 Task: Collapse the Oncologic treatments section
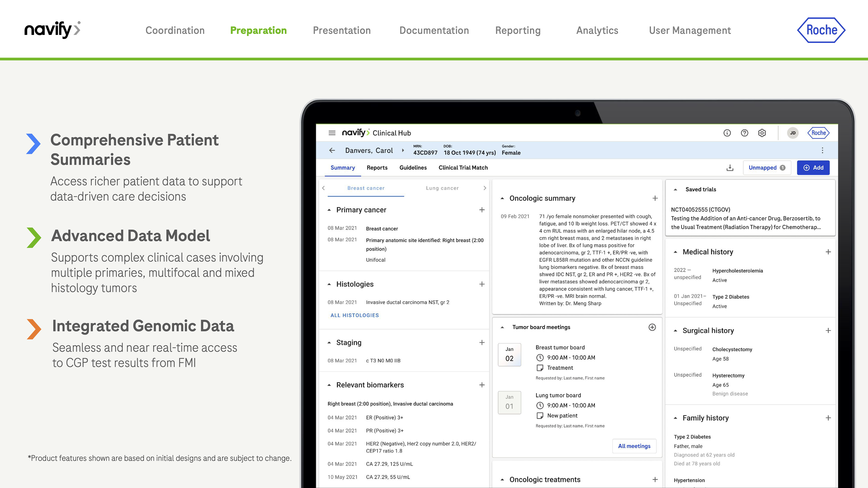(502, 480)
